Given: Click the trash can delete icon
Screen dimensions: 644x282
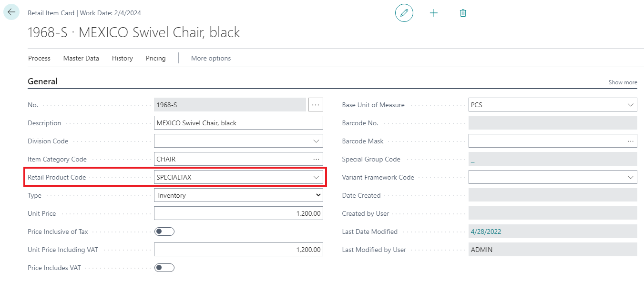Looking at the screenshot, I should click(463, 13).
